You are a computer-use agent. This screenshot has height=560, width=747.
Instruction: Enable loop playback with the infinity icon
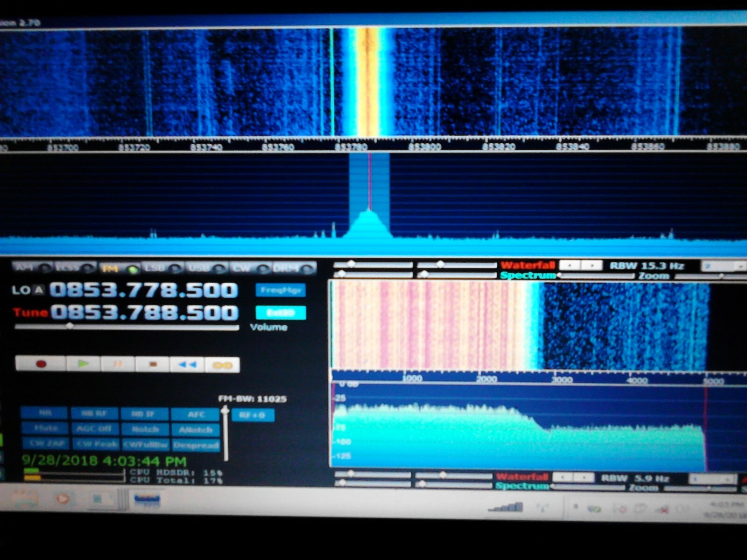[222, 364]
